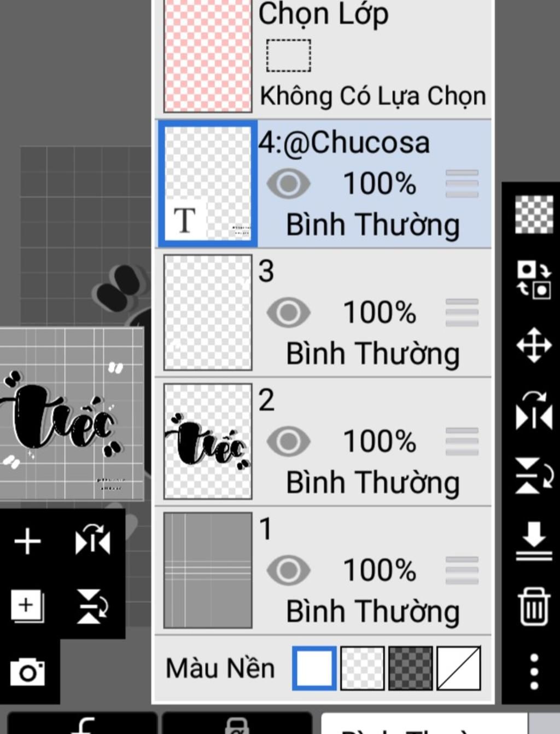Viewport: 560px width, 734px height.
Task: Open the three-dot more options menu
Action: click(x=534, y=672)
